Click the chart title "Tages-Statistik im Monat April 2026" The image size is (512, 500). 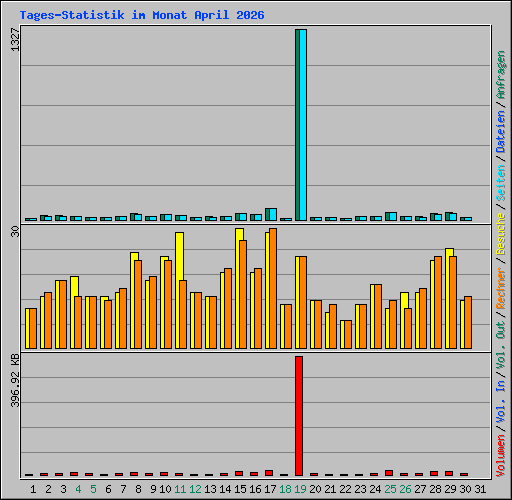pyautogui.click(x=142, y=15)
